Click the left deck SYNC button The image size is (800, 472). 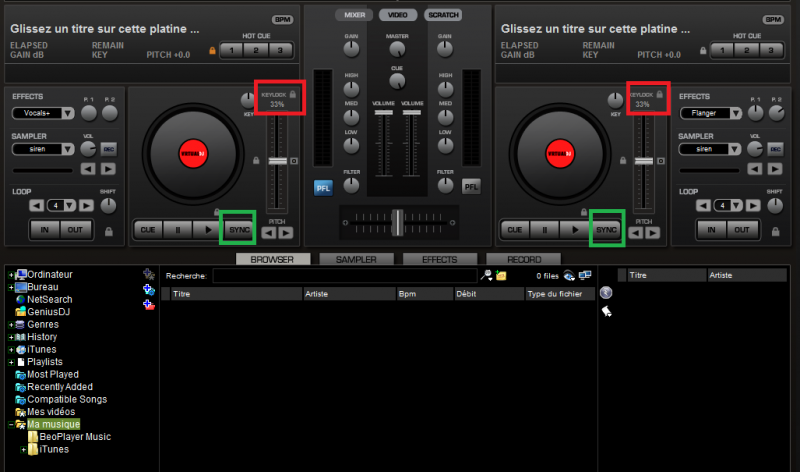(239, 230)
